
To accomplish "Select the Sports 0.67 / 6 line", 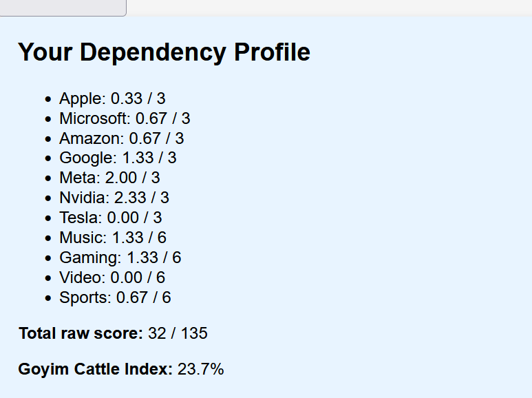I will tap(115, 297).
